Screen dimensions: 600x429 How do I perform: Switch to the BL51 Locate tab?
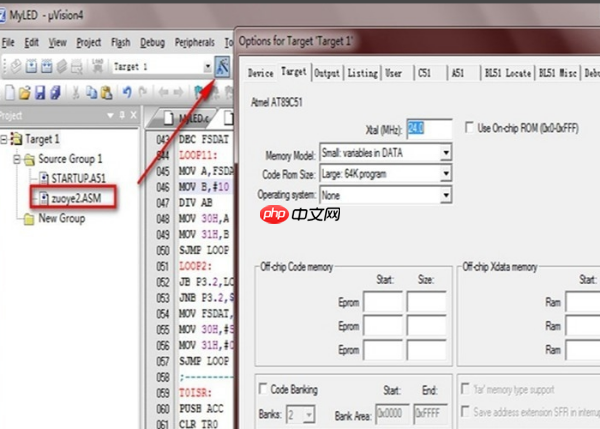(x=508, y=73)
